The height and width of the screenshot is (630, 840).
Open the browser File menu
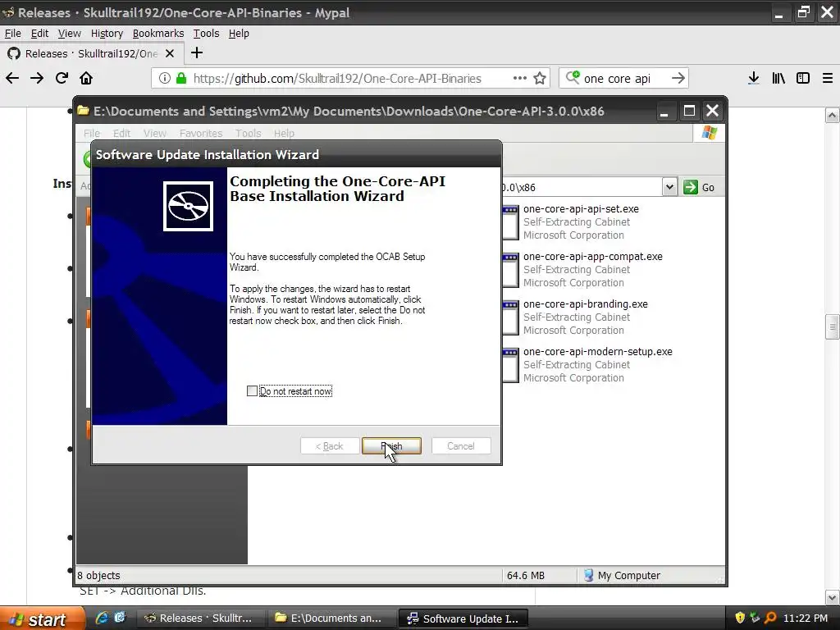[x=13, y=33]
